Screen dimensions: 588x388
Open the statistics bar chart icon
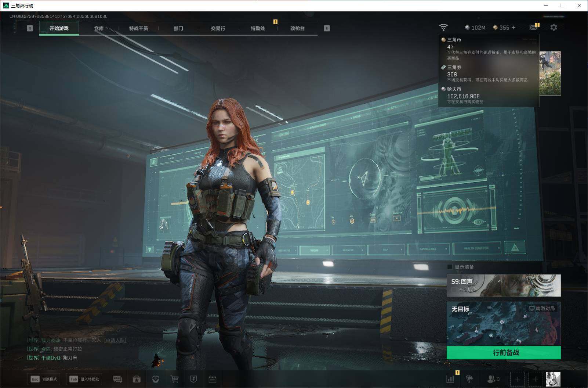(450, 379)
